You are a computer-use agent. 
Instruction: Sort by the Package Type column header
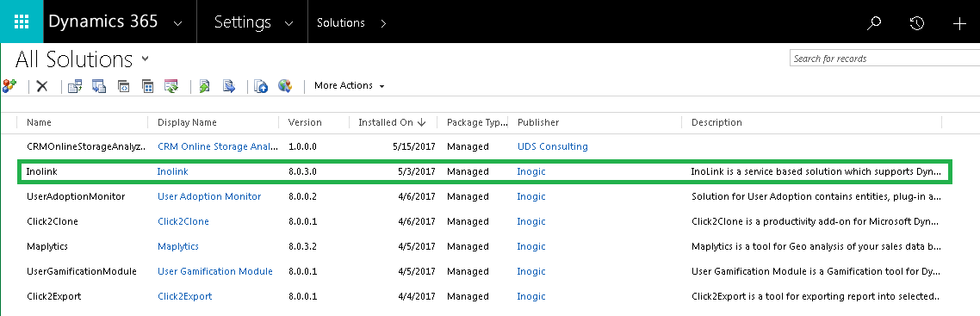pyautogui.click(x=477, y=122)
